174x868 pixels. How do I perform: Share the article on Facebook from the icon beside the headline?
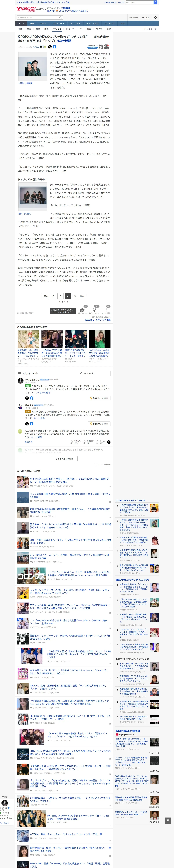[55, 47]
